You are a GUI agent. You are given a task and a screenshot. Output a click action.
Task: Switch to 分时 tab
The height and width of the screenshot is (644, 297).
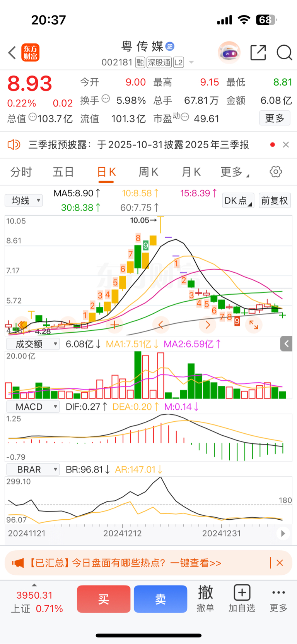click(21, 172)
